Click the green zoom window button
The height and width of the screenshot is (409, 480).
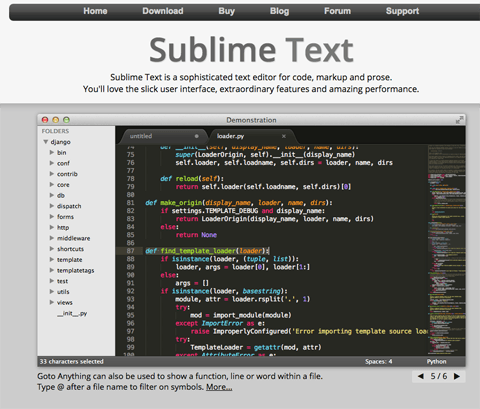tap(66, 120)
